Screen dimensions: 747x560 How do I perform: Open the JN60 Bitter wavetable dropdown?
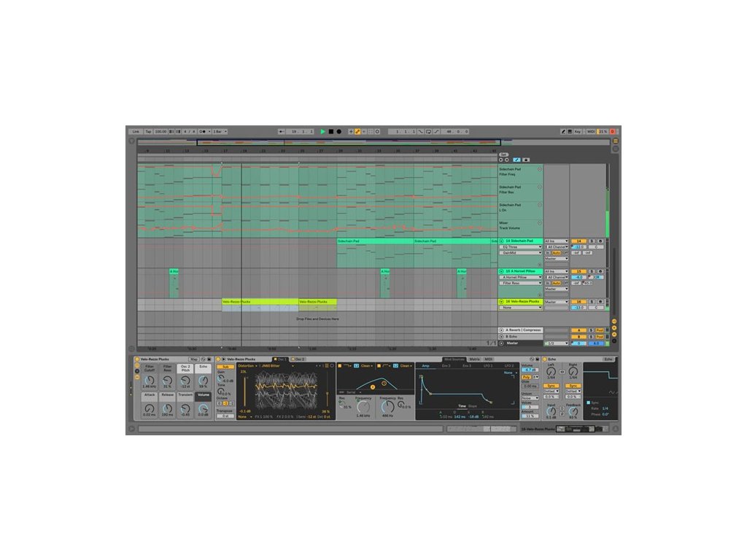277,366
